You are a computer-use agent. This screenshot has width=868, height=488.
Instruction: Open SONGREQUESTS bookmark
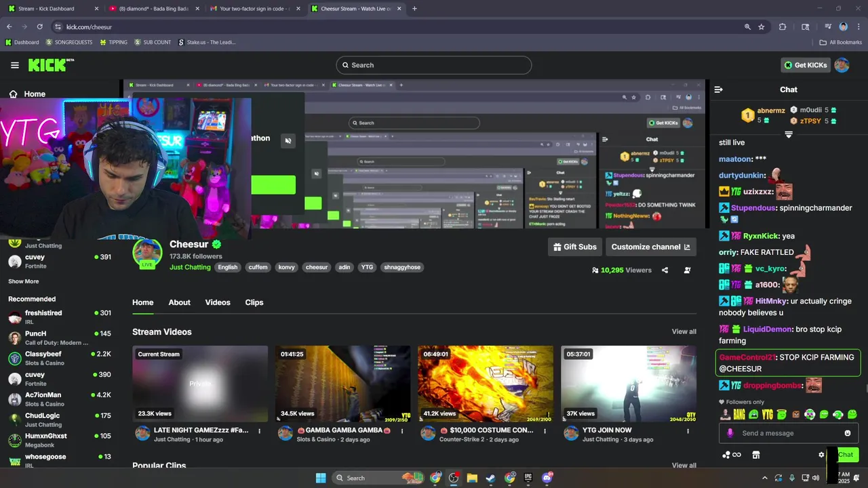pos(69,42)
